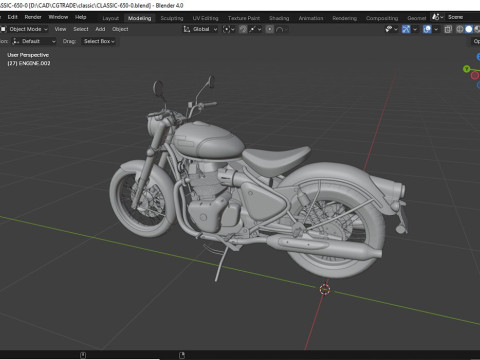Toggle the show overlays button
This screenshot has width=480, height=360.
tap(427, 29)
